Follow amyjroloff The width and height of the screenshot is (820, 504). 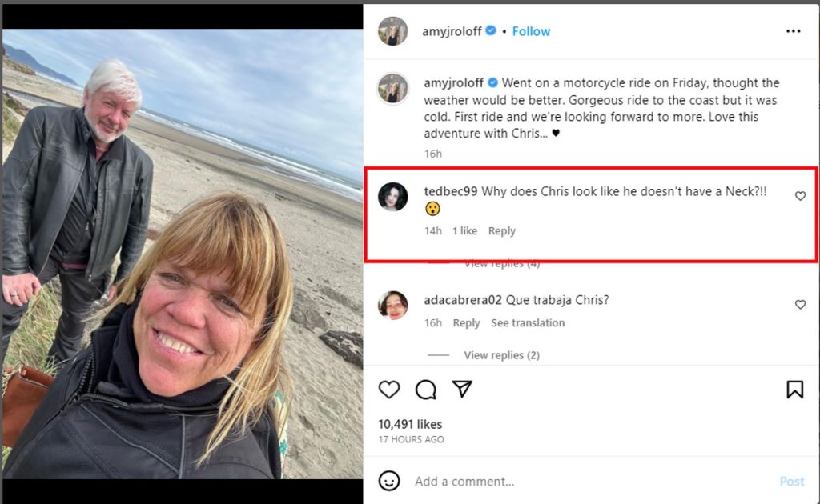coord(531,31)
